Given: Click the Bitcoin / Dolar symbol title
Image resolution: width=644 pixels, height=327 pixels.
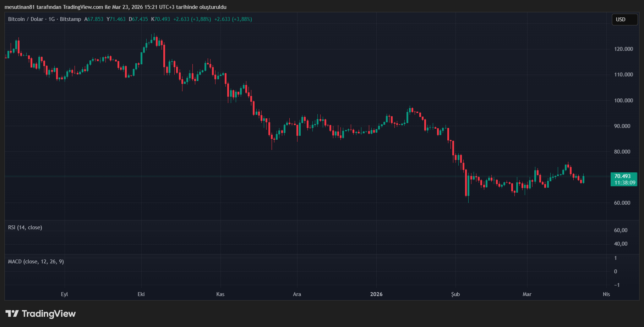Looking at the screenshot, I should tap(26, 19).
